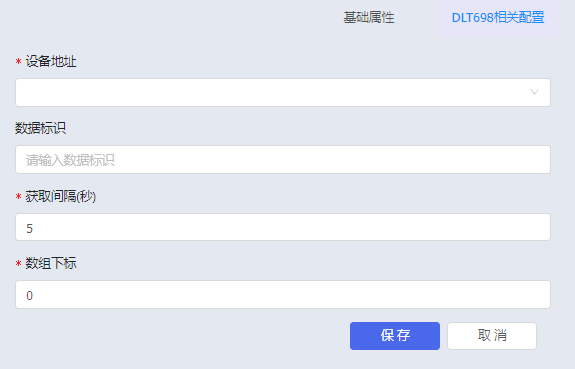
Task: Select the DLT698相关配置 tab
Action: pyautogui.click(x=498, y=18)
